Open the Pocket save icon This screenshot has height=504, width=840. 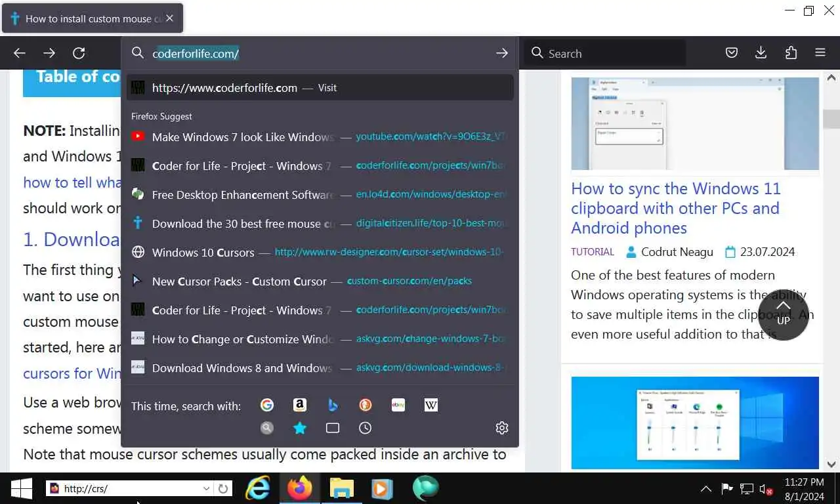pyautogui.click(x=732, y=53)
